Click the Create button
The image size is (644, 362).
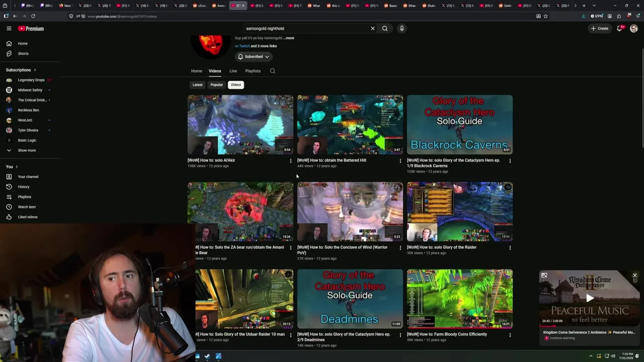click(600, 29)
